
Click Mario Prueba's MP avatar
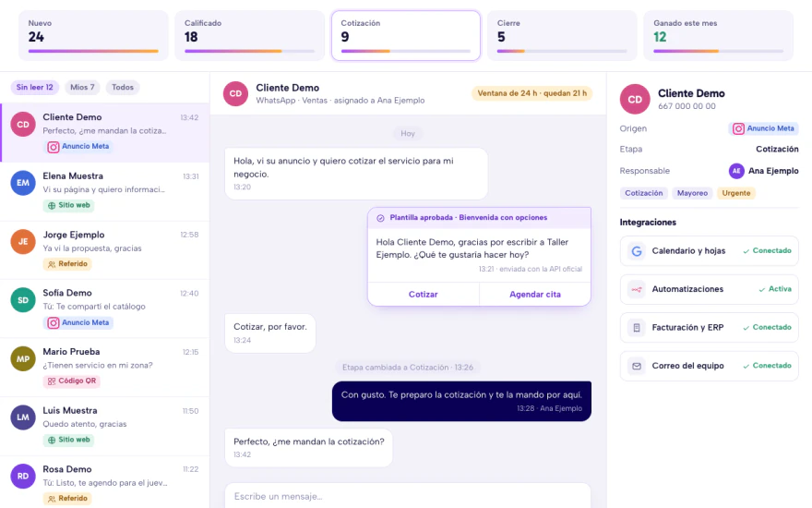pyautogui.click(x=23, y=358)
